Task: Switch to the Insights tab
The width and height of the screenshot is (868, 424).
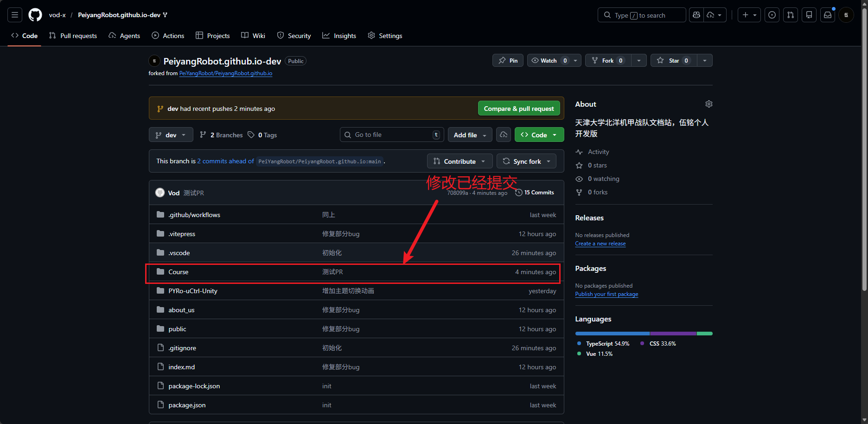Action: pyautogui.click(x=339, y=36)
